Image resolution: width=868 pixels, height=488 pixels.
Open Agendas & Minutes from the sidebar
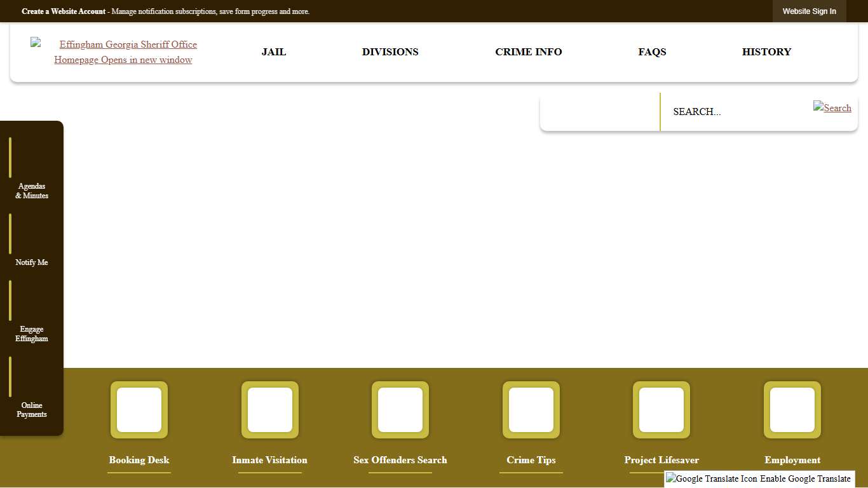pyautogui.click(x=31, y=191)
